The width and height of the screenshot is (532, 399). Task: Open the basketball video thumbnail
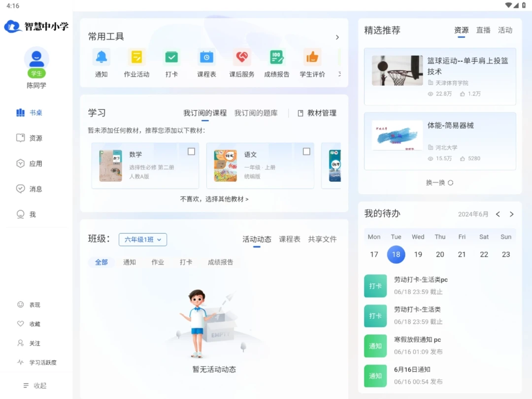click(397, 70)
